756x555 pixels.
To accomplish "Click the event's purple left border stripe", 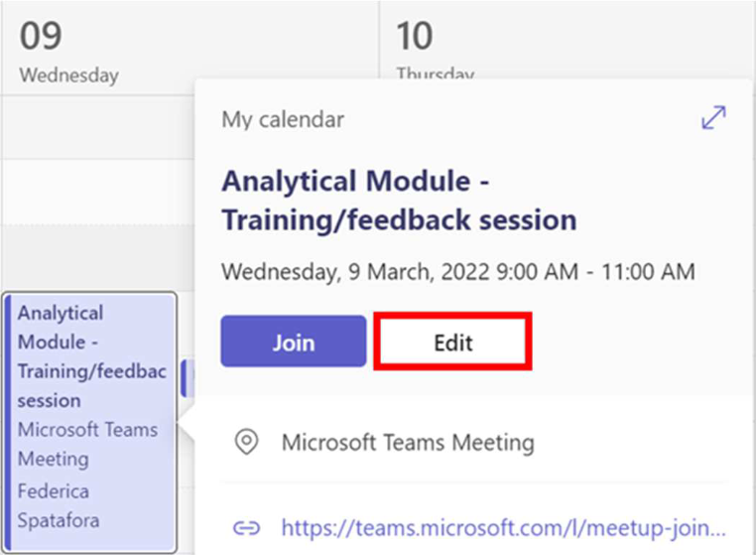I will point(7,422).
